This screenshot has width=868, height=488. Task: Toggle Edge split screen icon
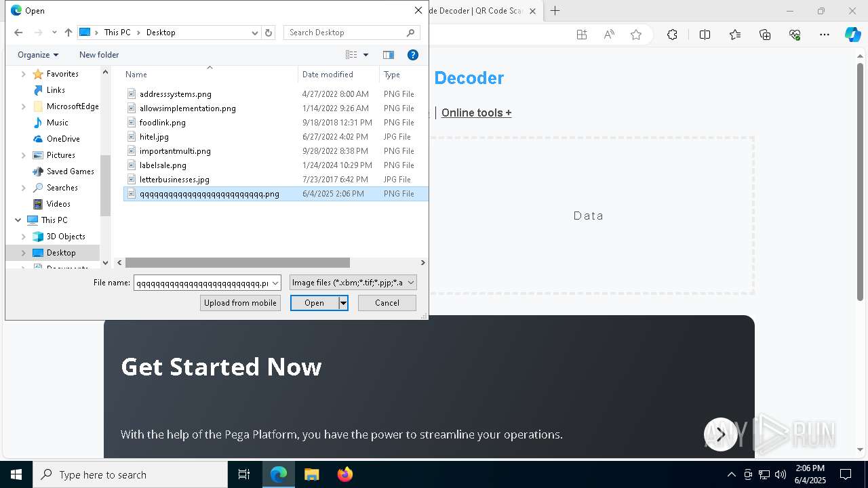pyautogui.click(x=705, y=35)
